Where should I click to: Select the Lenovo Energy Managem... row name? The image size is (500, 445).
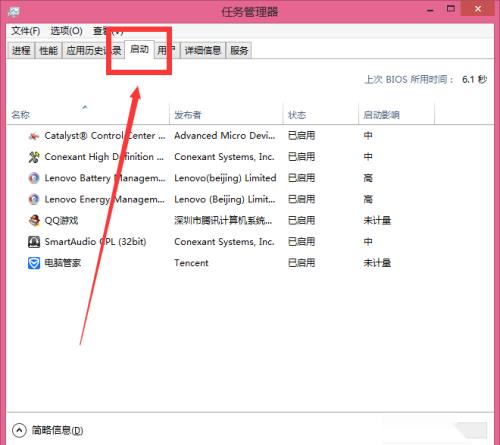click(105, 199)
